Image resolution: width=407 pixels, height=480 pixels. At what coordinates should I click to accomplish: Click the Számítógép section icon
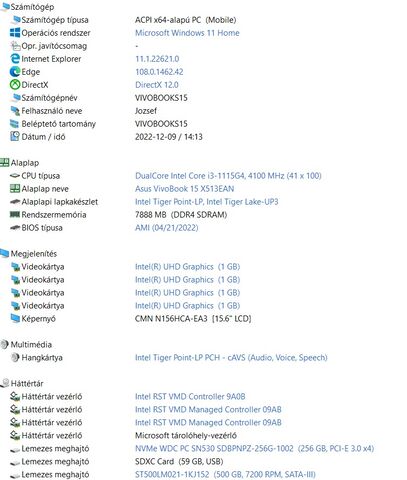tap(5, 7)
